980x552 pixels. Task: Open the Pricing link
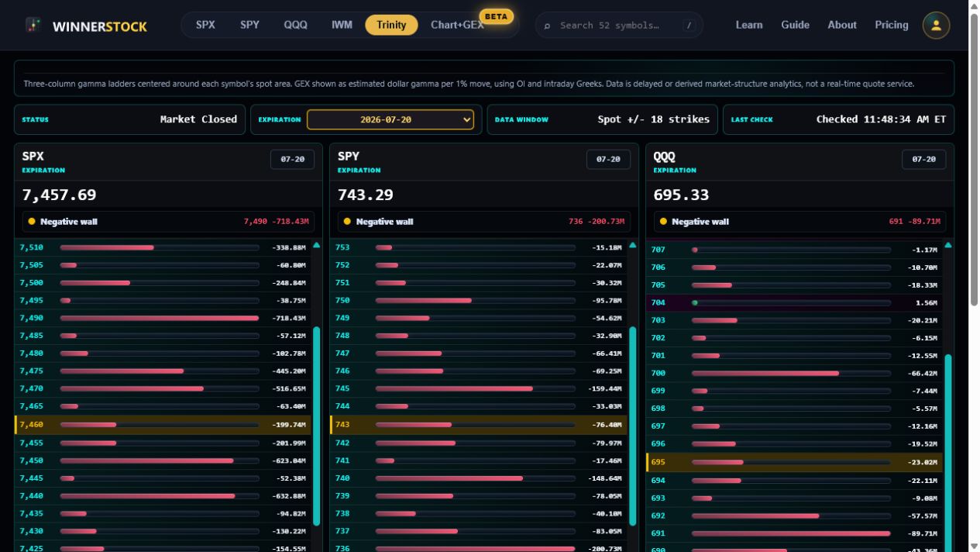(892, 25)
